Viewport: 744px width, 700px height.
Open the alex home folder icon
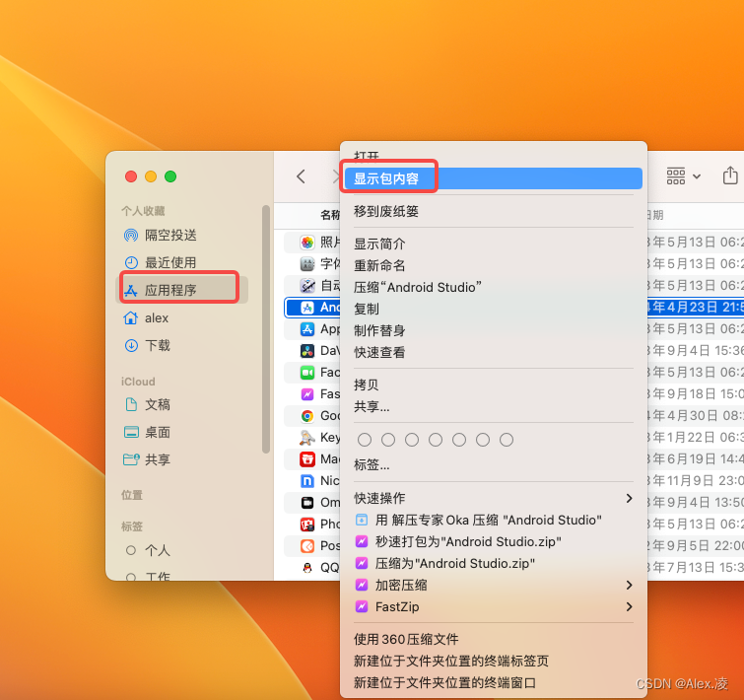click(x=131, y=318)
